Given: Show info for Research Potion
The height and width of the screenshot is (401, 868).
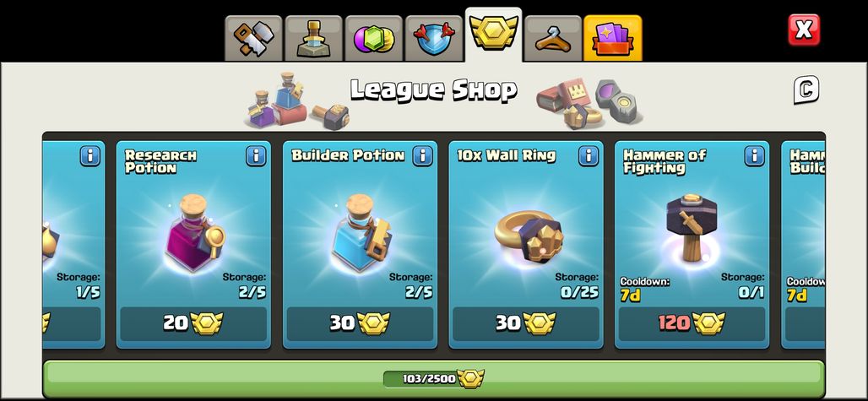Looking at the screenshot, I should coord(256,156).
